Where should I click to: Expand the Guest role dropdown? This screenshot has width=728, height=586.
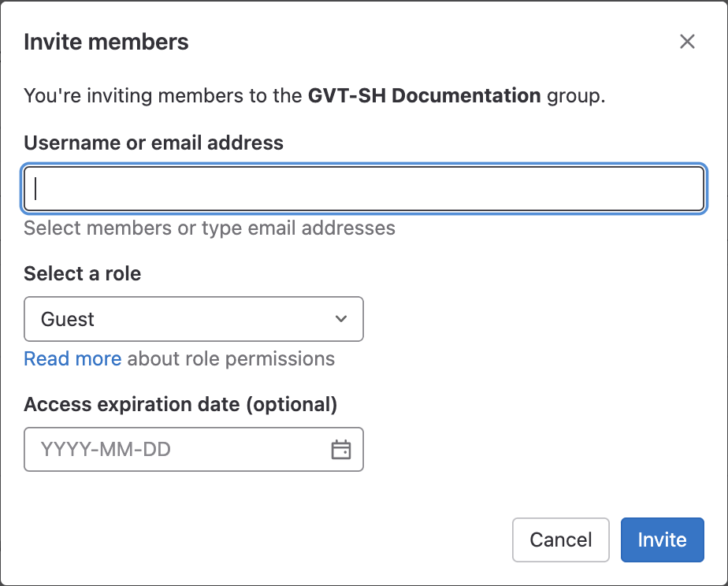click(x=193, y=319)
